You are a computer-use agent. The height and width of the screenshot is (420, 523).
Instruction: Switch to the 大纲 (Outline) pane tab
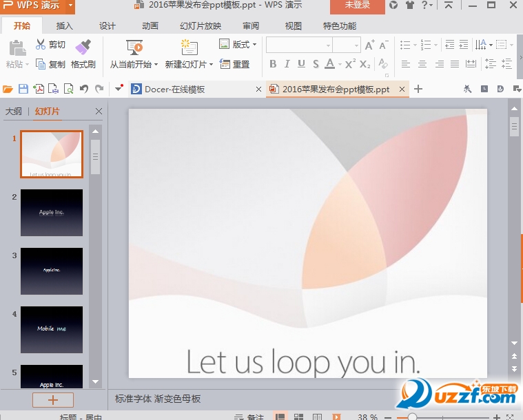coord(14,112)
